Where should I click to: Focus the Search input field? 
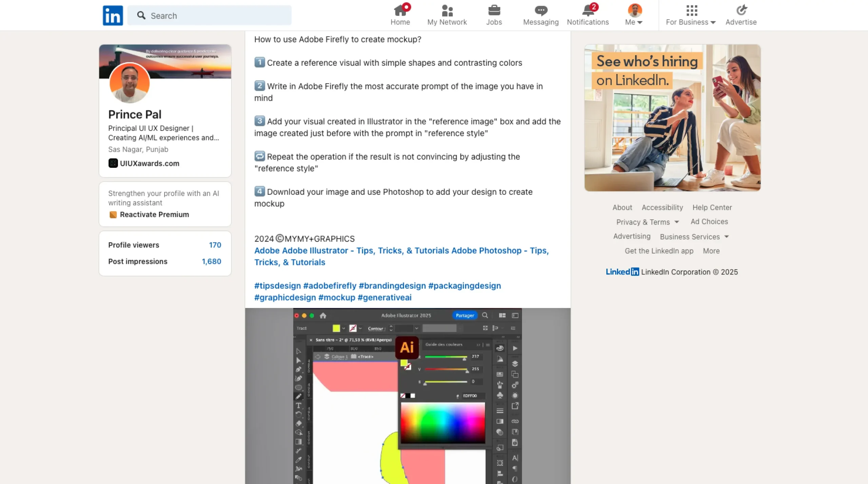[209, 16]
